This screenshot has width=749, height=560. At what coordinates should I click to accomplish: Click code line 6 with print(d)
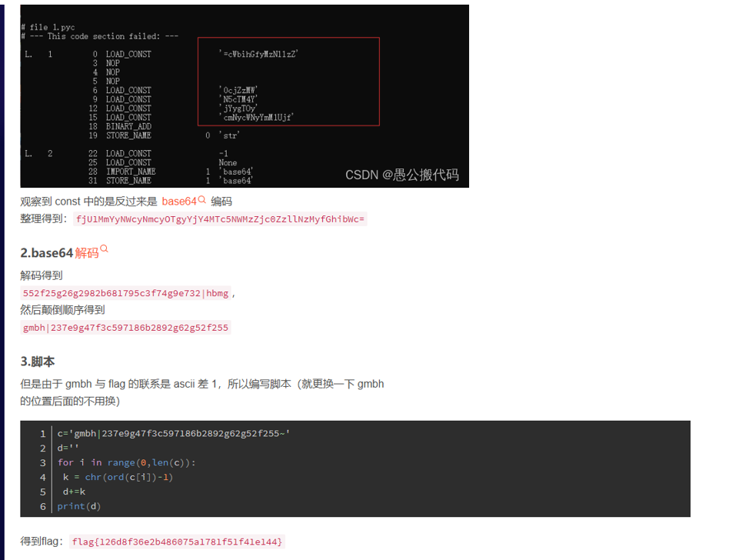78,506
